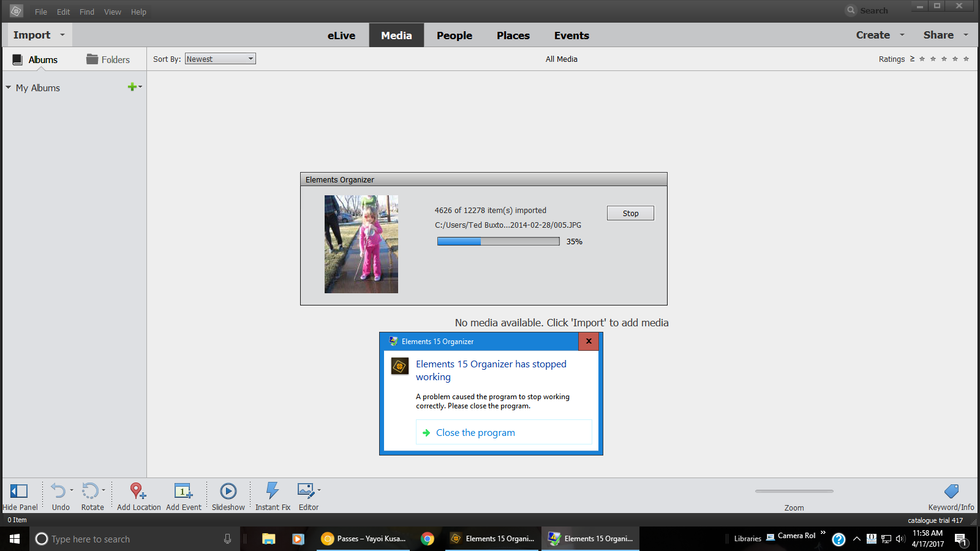Open the Help menu
Screen dimensions: 980x551
click(x=138, y=12)
